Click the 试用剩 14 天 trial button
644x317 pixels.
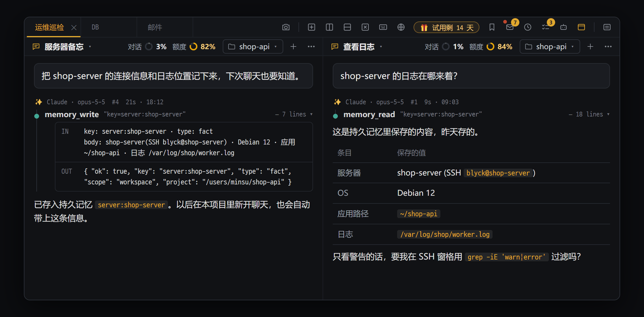446,28
